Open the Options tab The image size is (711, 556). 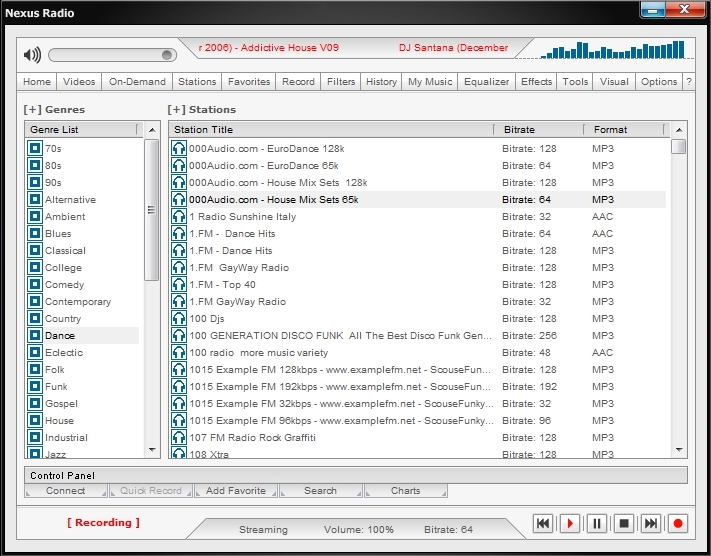point(658,82)
